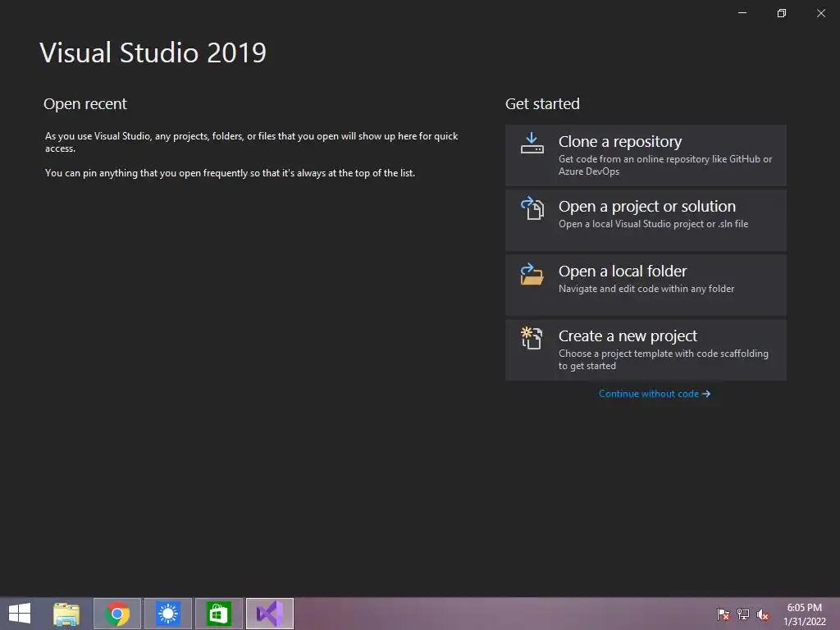The width and height of the screenshot is (840, 630).
Task: Click the Open a local folder icon
Action: [532, 274]
